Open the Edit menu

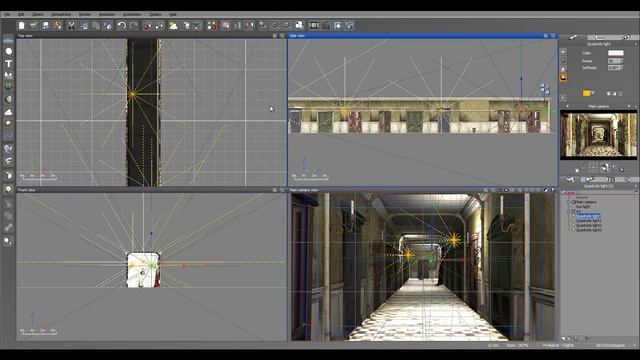click(21, 14)
